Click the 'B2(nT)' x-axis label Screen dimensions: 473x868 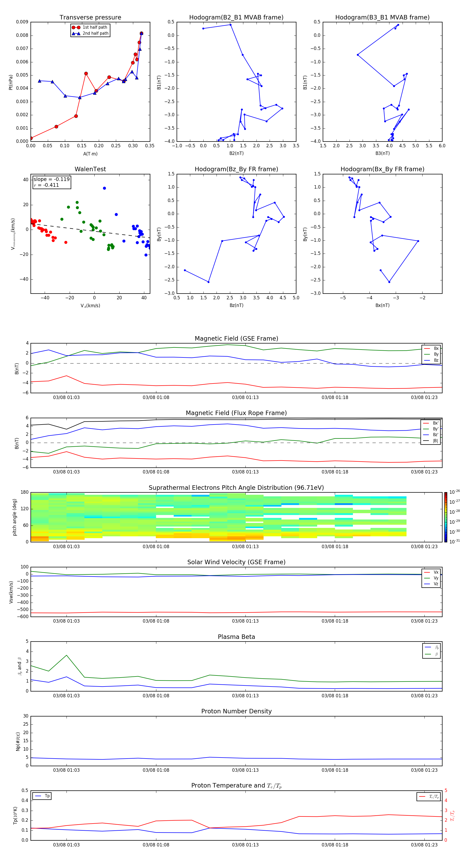coord(236,153)
